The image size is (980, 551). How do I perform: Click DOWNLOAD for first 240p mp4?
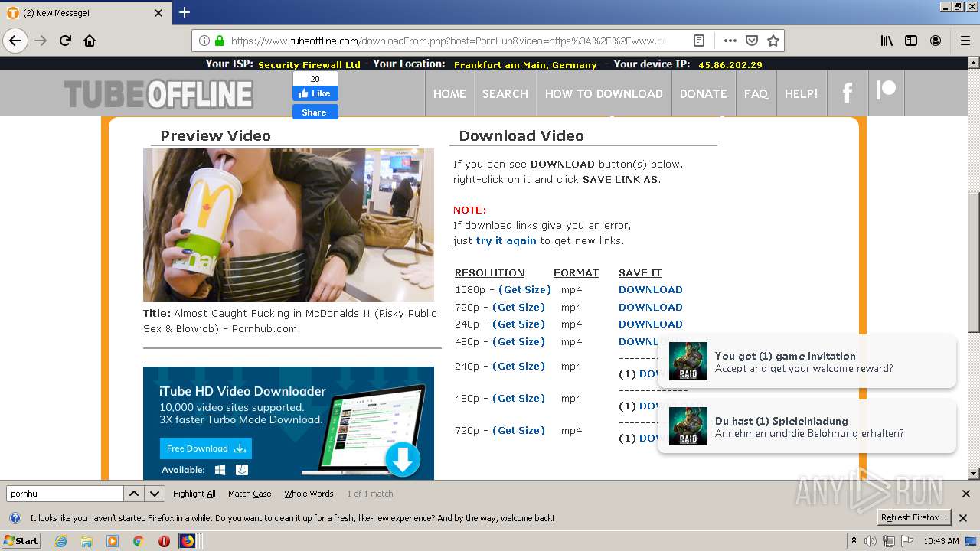click(x=651, y=324)
